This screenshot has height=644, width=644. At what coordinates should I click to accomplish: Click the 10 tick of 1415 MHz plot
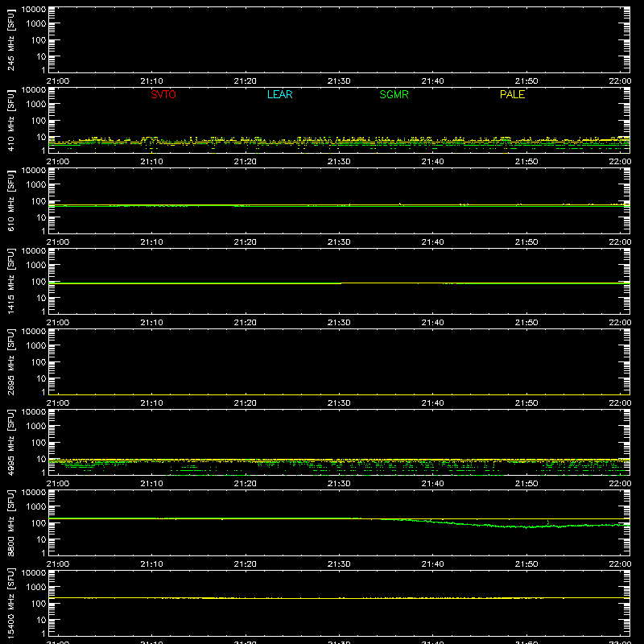click(x=41, y=298)
